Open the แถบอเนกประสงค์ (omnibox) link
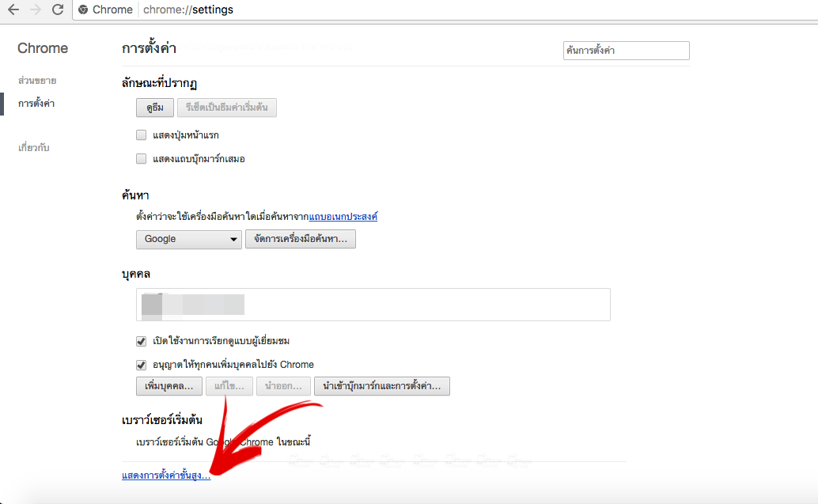Viewport: 818px width, 504px height. point(343,216)
